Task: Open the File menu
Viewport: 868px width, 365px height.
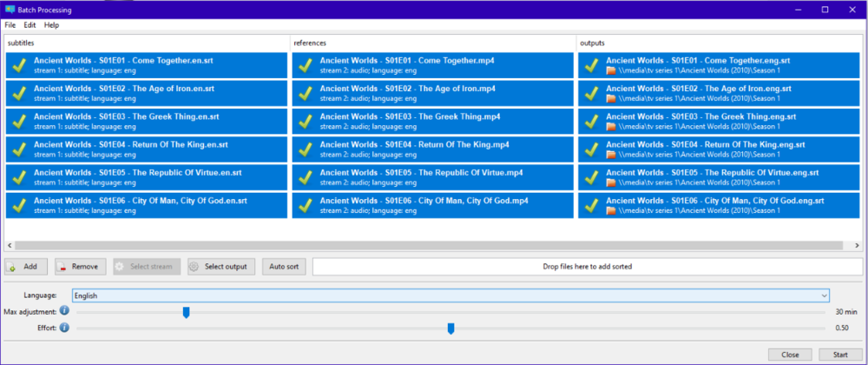Action: pos(10,25)
